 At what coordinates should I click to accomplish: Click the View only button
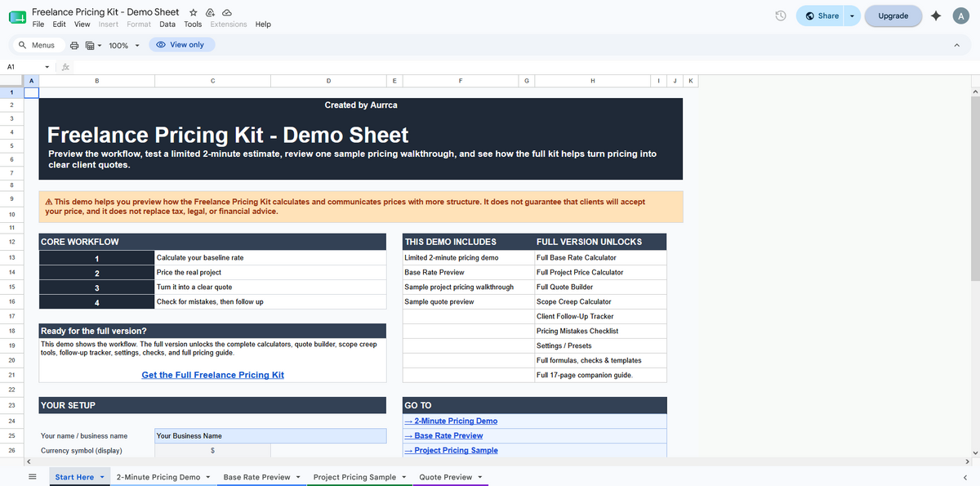tap(181, 45)
